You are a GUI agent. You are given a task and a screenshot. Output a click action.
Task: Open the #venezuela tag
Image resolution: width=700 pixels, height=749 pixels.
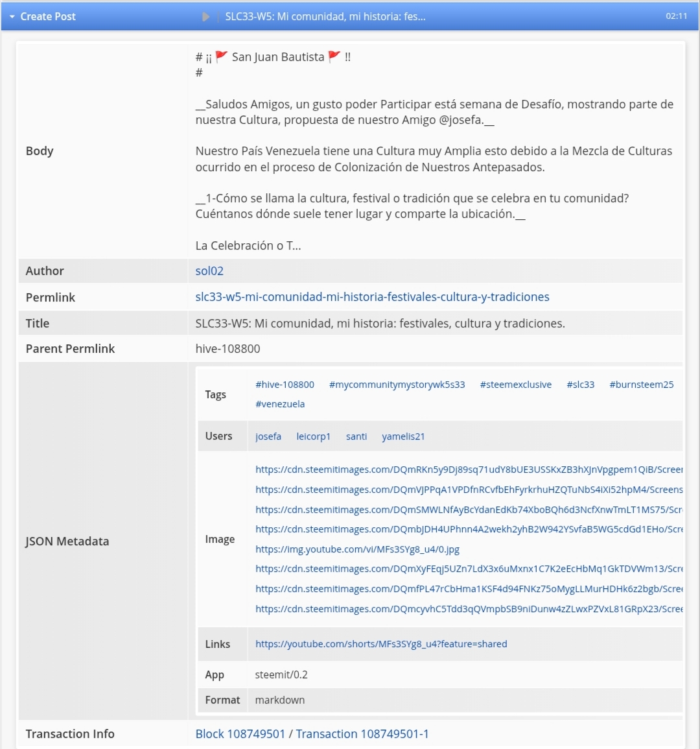(x=280, y=404)
